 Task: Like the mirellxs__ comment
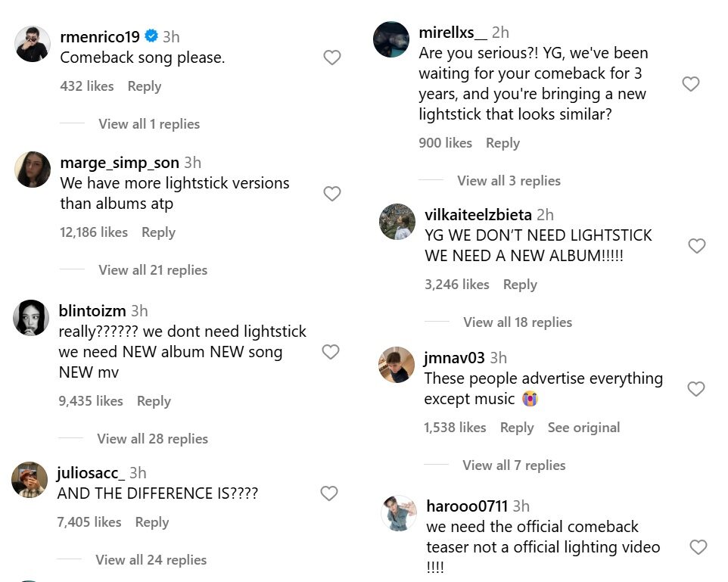pyautogui.click(x=690, y=84)
